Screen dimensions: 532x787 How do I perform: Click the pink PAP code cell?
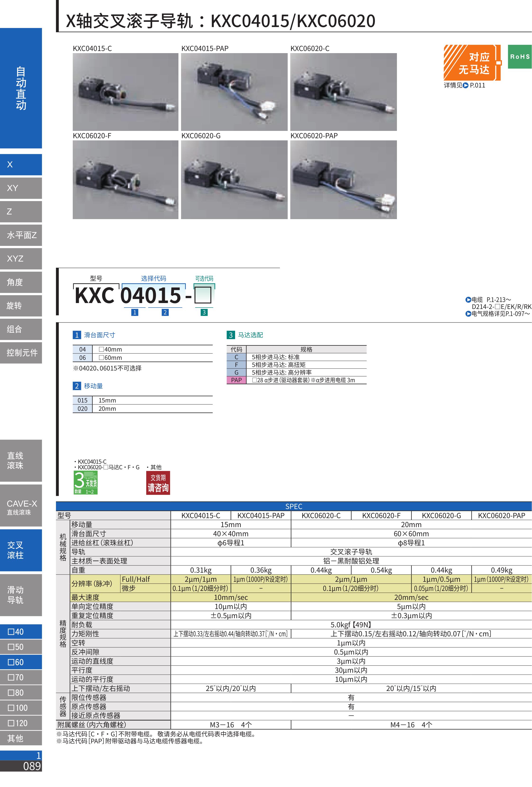[236, 380]
